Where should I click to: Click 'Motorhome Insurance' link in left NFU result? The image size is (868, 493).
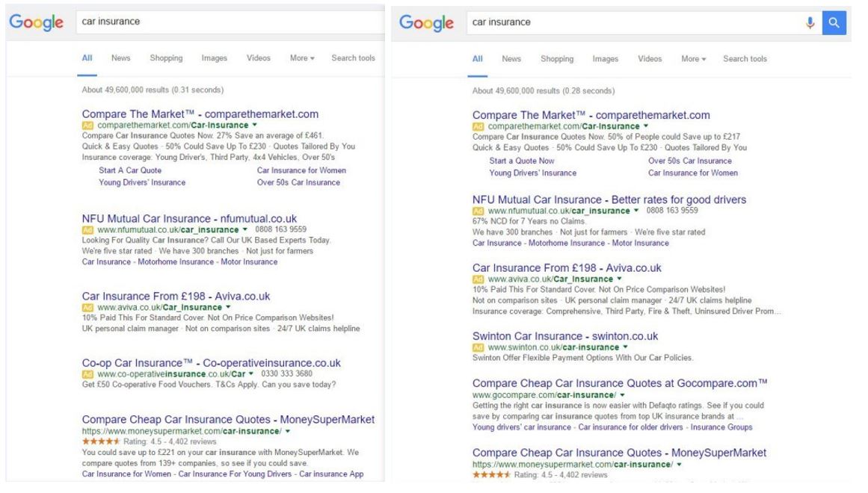coord(176,261)
